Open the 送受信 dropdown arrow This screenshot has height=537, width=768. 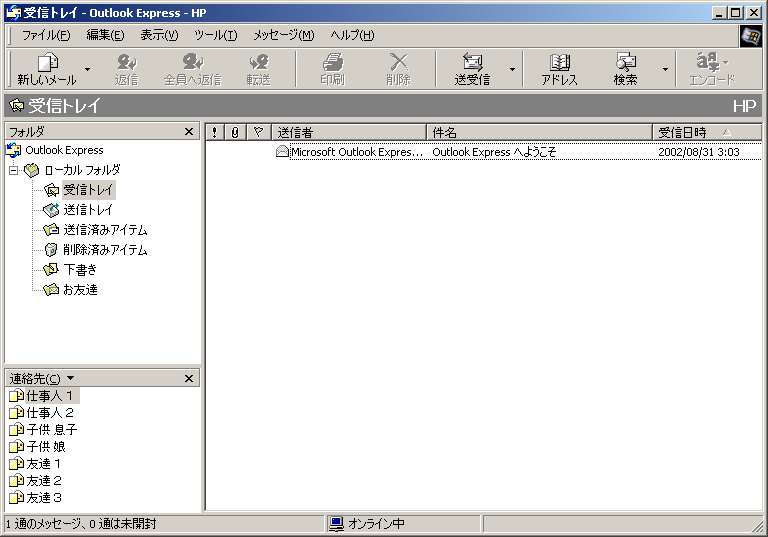click(x=512, y=70)
